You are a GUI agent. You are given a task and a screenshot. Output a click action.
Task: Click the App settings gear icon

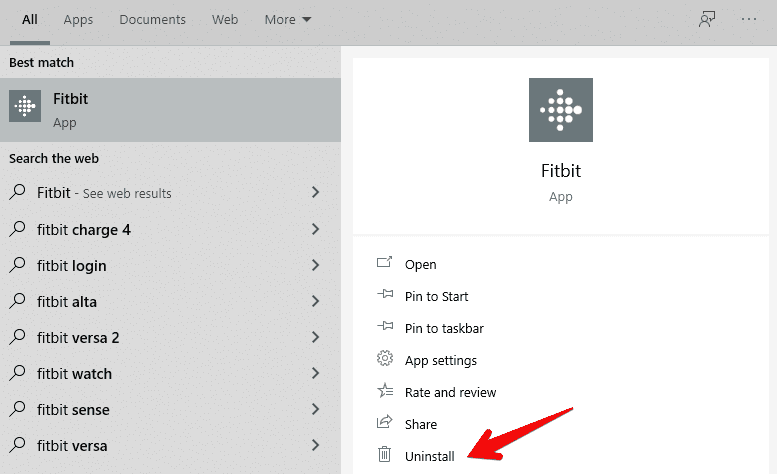click(x=385, y=358)
